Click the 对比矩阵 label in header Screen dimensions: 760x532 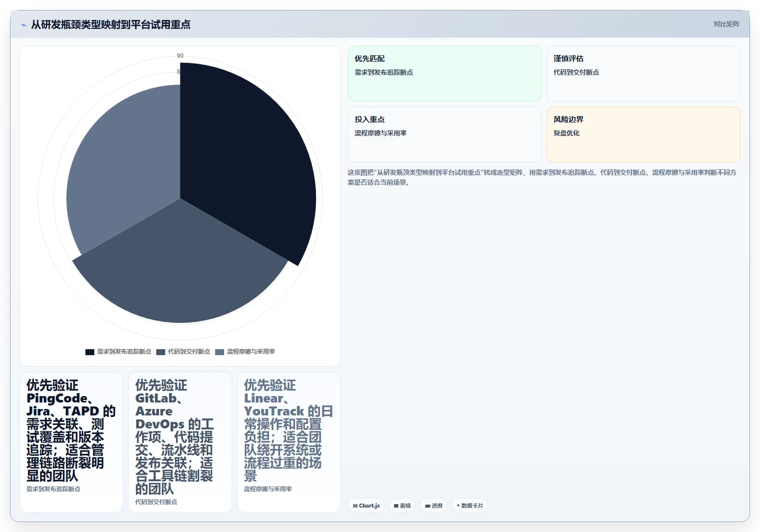click(x=726, y=24)
